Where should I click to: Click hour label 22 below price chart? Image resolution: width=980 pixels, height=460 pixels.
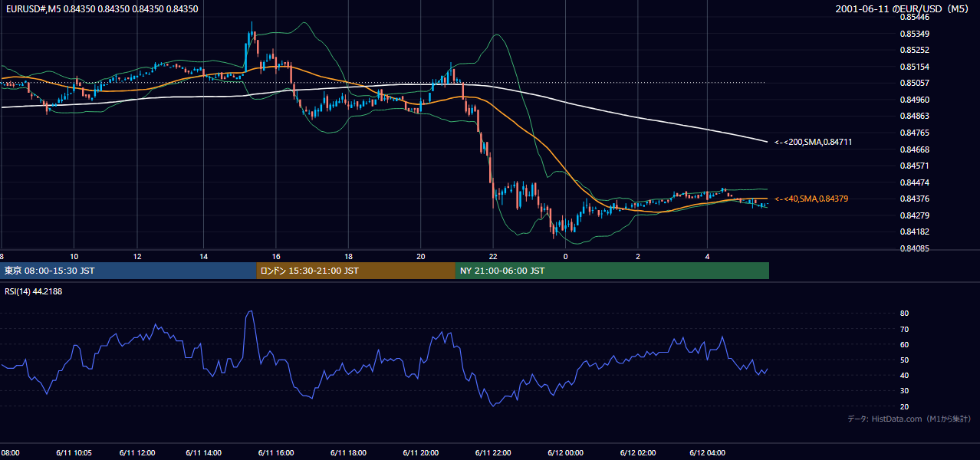[493, 256]
